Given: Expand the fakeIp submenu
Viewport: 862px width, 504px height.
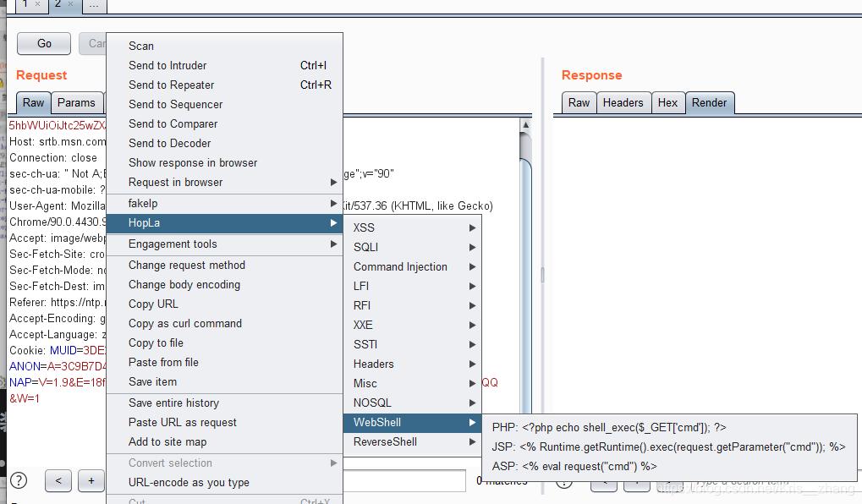Looking at the screenshot, I should tap(224, 203).
